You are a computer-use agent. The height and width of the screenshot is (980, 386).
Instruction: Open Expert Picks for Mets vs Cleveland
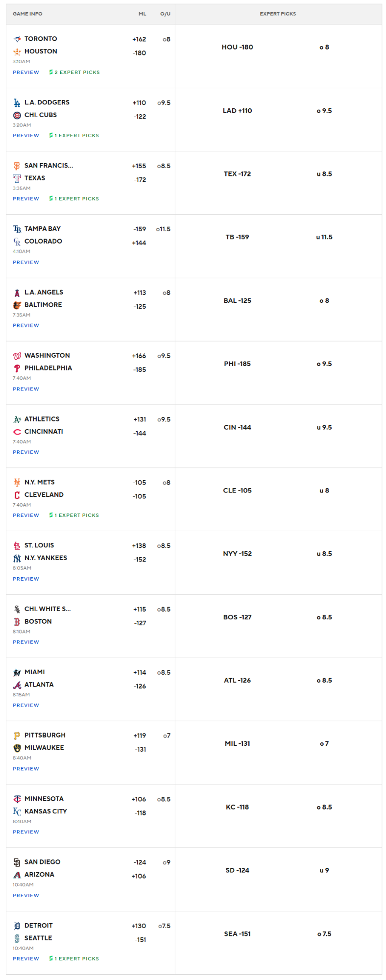[x=74, y=515]
